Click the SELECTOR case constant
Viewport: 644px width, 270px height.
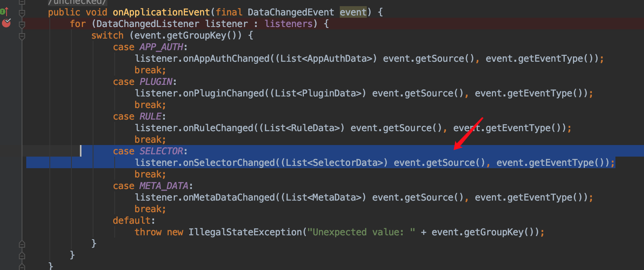[161, 151]
